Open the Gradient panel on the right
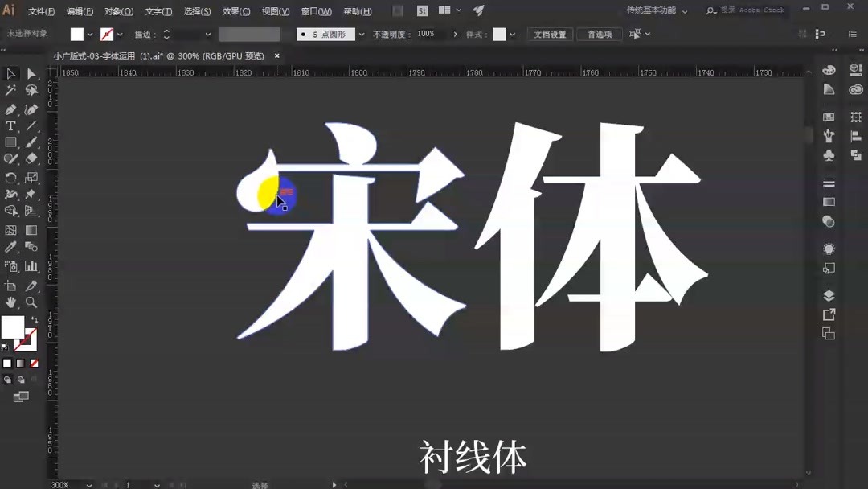Image resolution: width=868 pixels, height=489 pixels. pyautogui.click(x=829, y=199)
